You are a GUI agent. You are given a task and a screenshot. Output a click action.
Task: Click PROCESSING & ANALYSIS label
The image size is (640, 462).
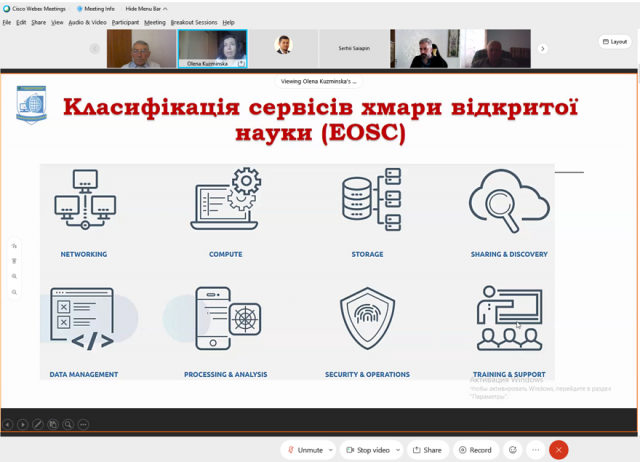(226, 374)
